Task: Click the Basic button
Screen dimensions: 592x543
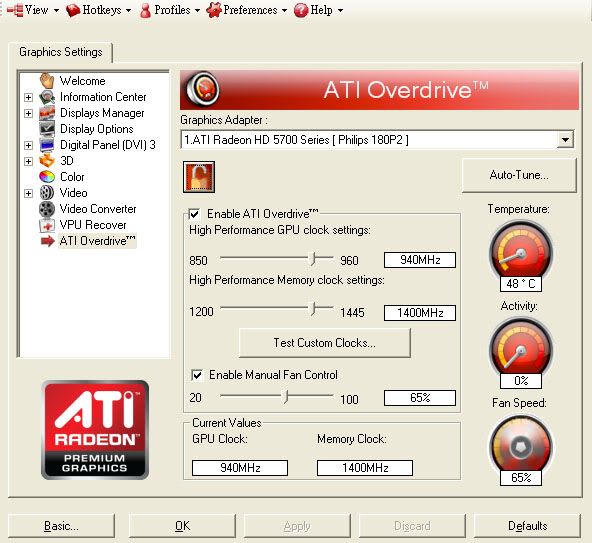Action: (61, 526)
